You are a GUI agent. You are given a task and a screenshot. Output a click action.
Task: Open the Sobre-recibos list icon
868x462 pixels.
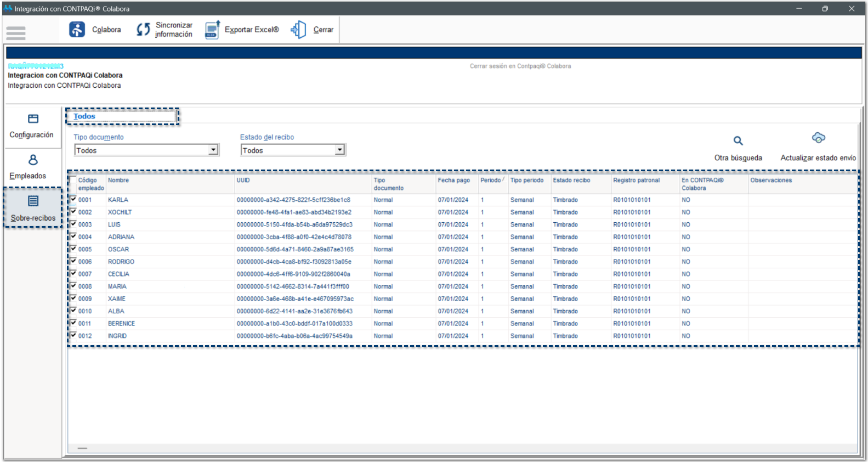click(x=33, y=201)
